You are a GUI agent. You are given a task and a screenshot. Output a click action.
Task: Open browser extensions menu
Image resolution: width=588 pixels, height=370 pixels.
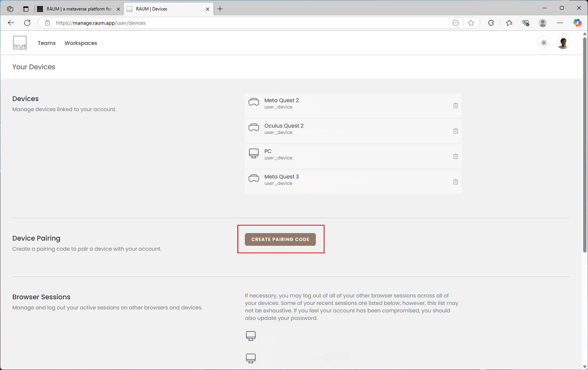coord(491,23)
